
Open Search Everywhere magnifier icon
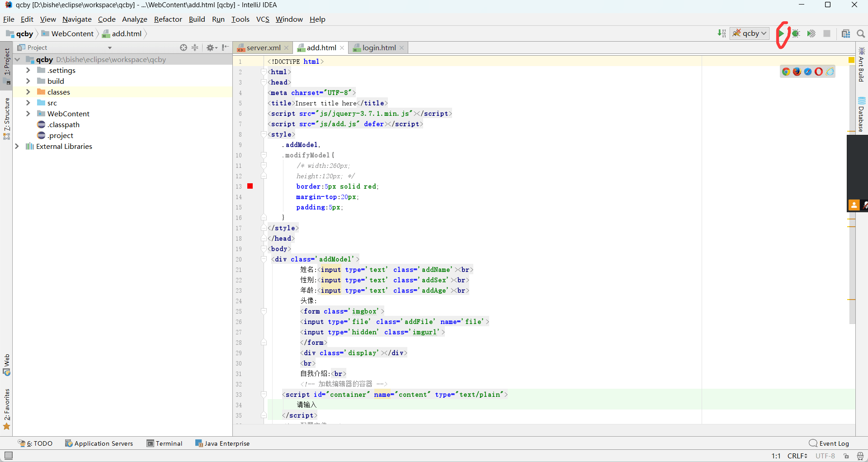(861, 33)
